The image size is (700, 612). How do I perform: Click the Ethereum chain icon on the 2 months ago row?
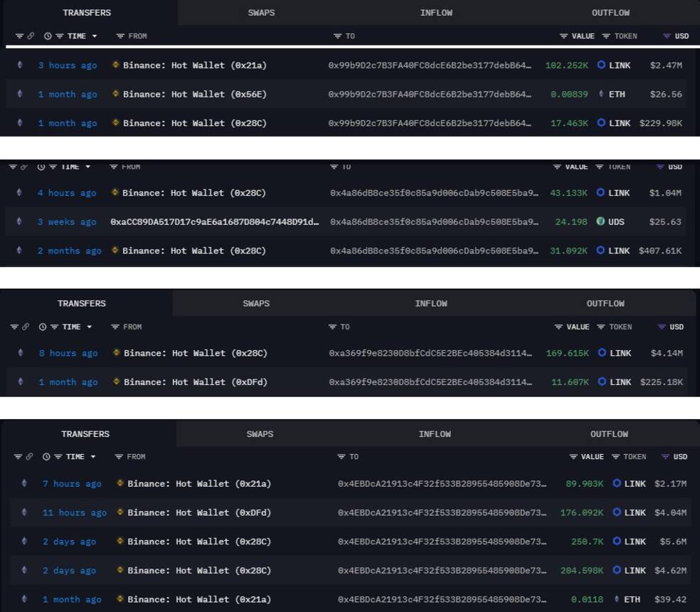[18, 250]
